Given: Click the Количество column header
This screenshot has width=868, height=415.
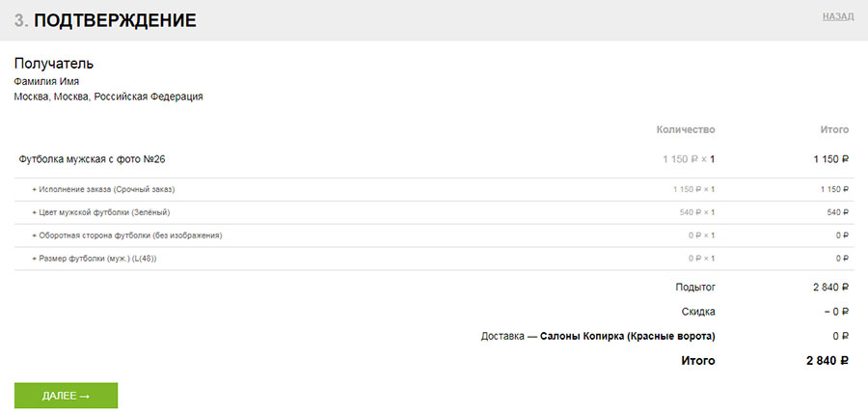Looking at the screenshot, I should click(x=686, y=129).
